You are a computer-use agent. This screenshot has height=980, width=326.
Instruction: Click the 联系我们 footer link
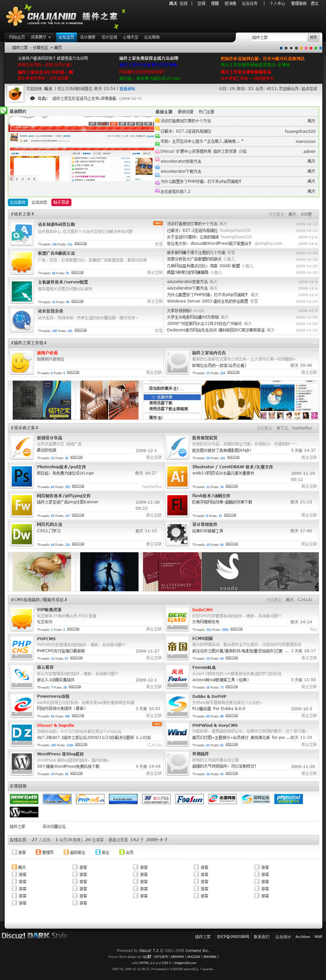(x=261, y=937)
